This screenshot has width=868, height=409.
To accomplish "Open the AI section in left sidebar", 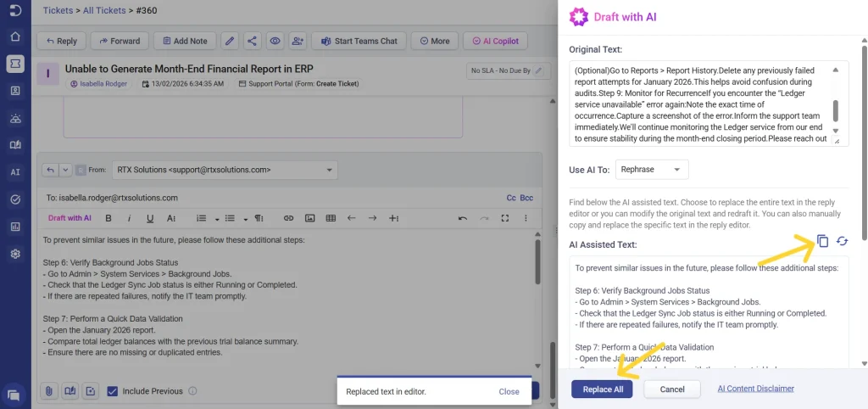I will point(15,172).
